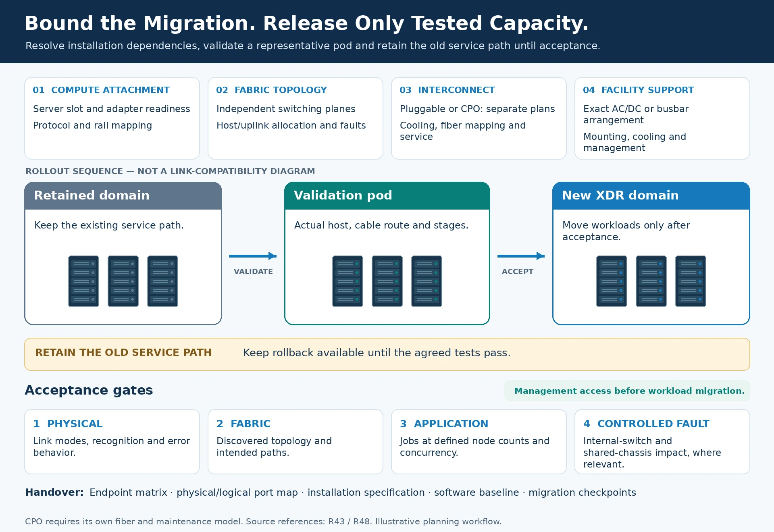This screenshot has width=774, height=532.
Task: Click 'Actual host, cable route and stages.' text
Action: pos(381,225)
